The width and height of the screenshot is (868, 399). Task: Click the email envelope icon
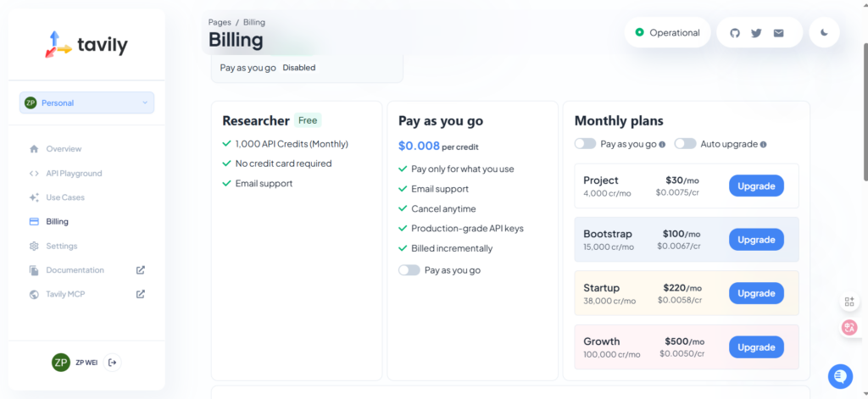pyautogui.click(x=778, y=33)
